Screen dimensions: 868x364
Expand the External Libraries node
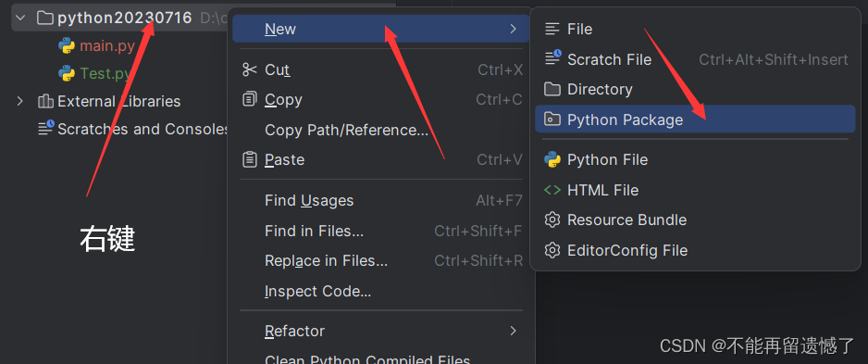click(x=20, y=101)
